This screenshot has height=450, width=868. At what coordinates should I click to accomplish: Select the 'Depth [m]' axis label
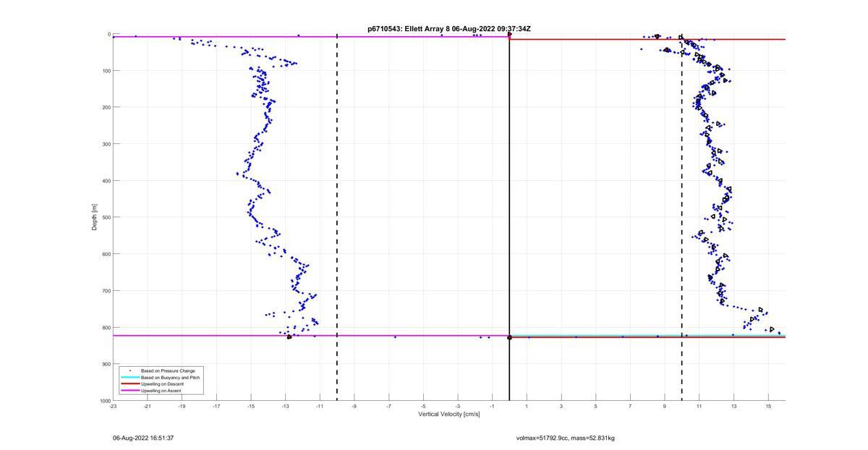[94, 217]
